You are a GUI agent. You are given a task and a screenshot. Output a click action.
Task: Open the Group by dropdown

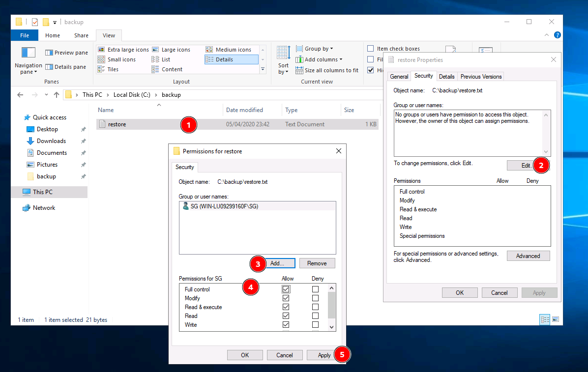click(x=315, y=49)
